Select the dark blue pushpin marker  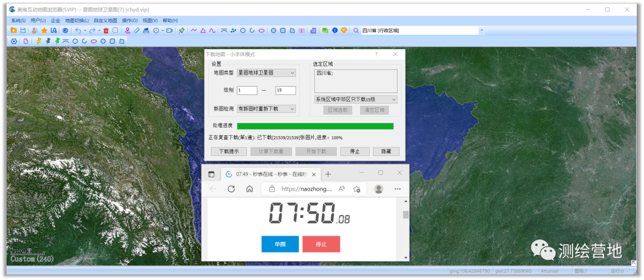point(48,41)
